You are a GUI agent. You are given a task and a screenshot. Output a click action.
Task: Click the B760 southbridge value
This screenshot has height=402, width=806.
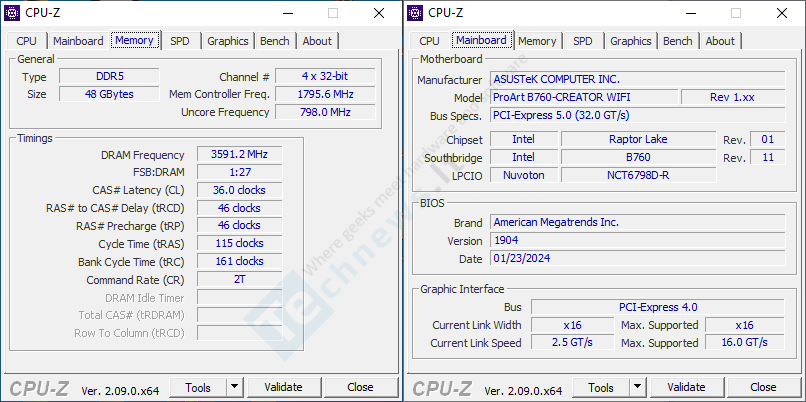click(x=638, y=157)
